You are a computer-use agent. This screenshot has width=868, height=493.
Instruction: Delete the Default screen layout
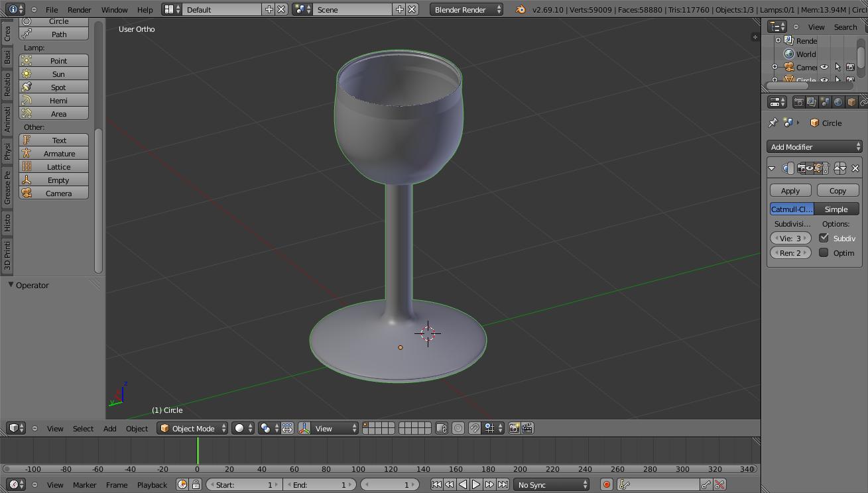point(281,10)
